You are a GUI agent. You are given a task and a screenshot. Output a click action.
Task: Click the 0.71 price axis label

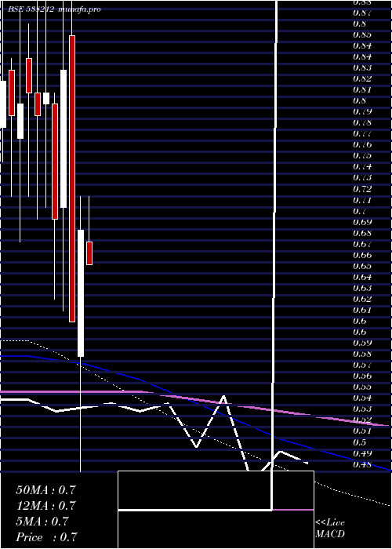click(x=362, y=200)
